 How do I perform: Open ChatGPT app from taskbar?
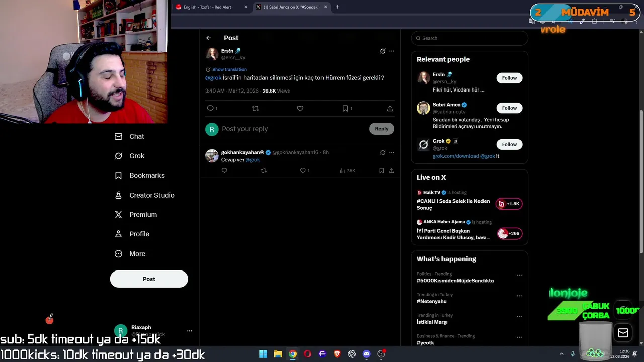(352, 354)
